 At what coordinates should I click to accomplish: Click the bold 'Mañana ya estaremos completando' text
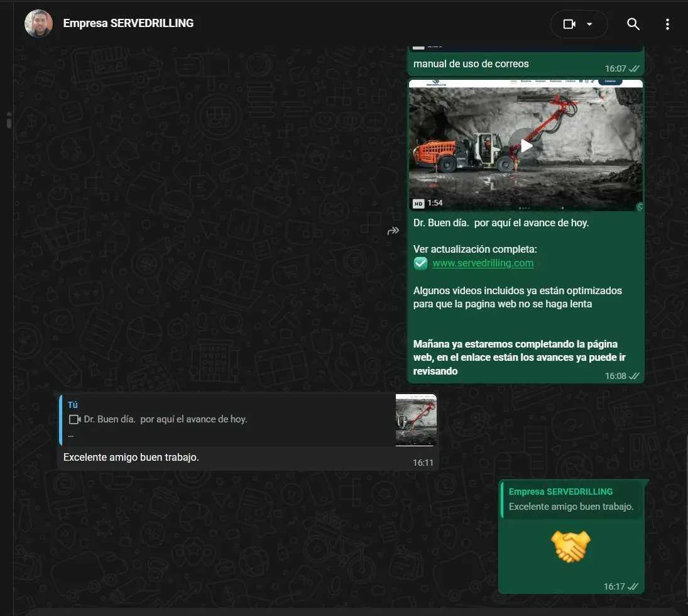[x=519, y=358]
